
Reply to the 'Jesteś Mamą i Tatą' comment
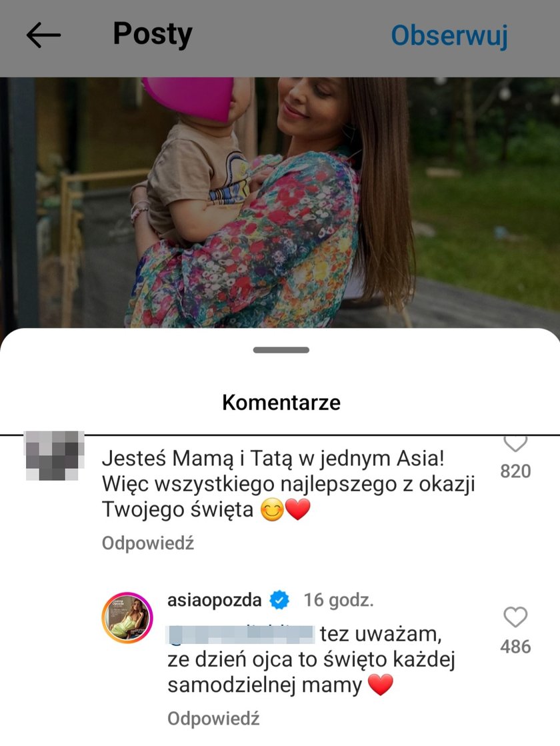(x=148, y=543)
